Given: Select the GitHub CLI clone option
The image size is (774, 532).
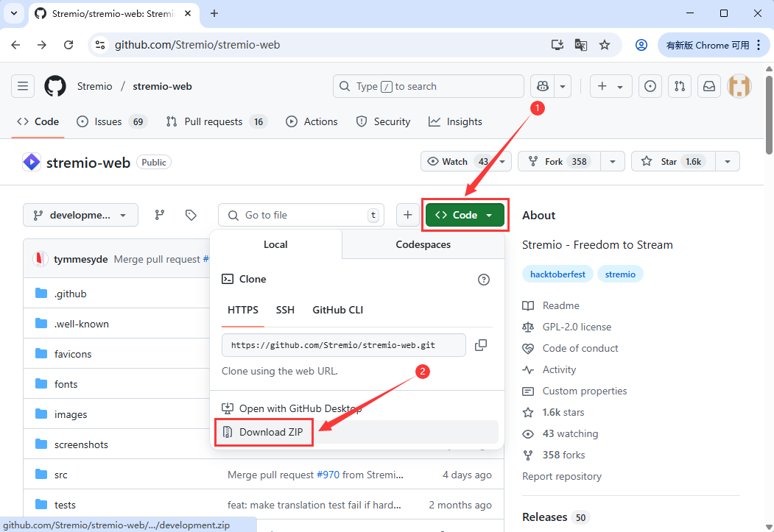Looking at the screenshot, I should (x=337, y=310).
